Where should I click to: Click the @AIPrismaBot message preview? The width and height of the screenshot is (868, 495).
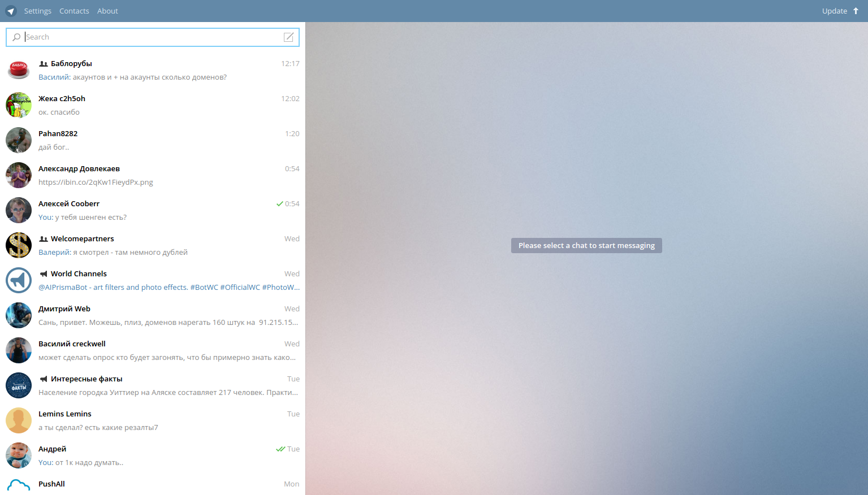(x=169, y=288)
